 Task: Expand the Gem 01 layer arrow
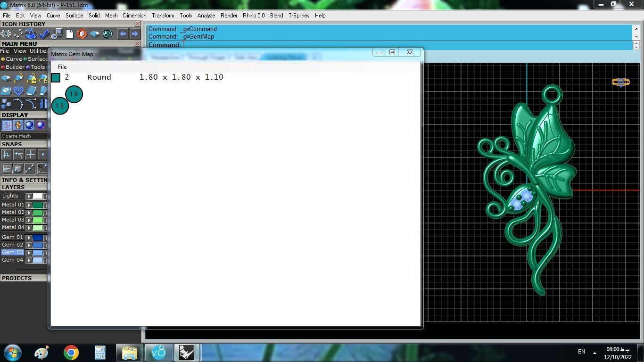click(x=29, y=238)
